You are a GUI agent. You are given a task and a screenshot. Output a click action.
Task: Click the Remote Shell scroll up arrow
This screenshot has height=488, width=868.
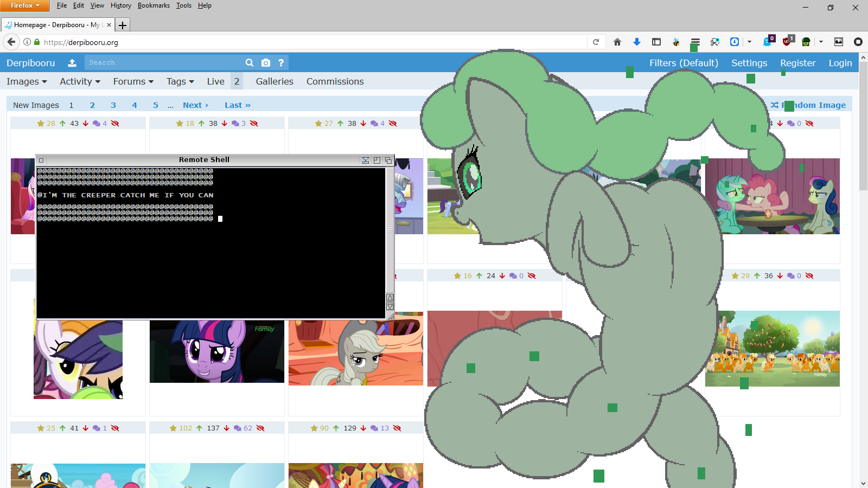tap(390, 298)
